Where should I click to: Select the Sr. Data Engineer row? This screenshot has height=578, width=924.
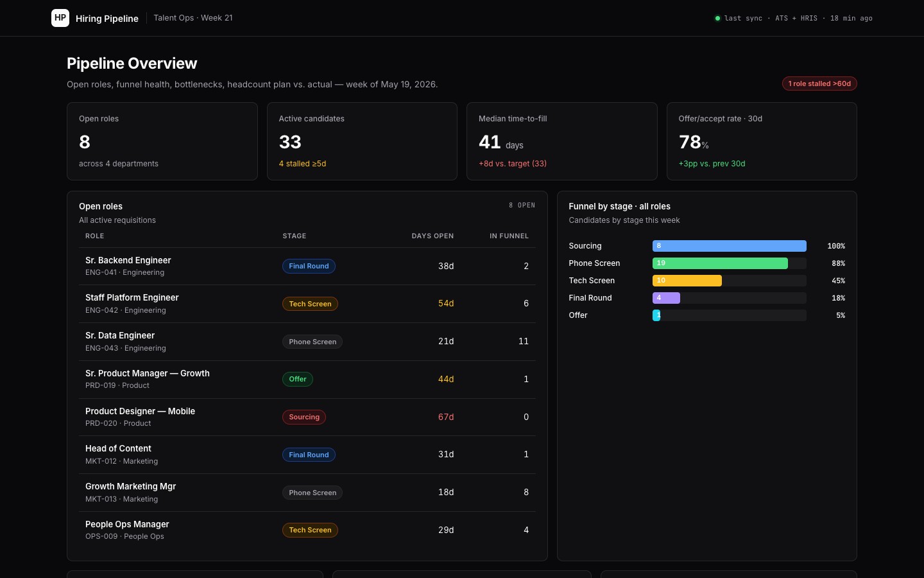pos(307,342)
